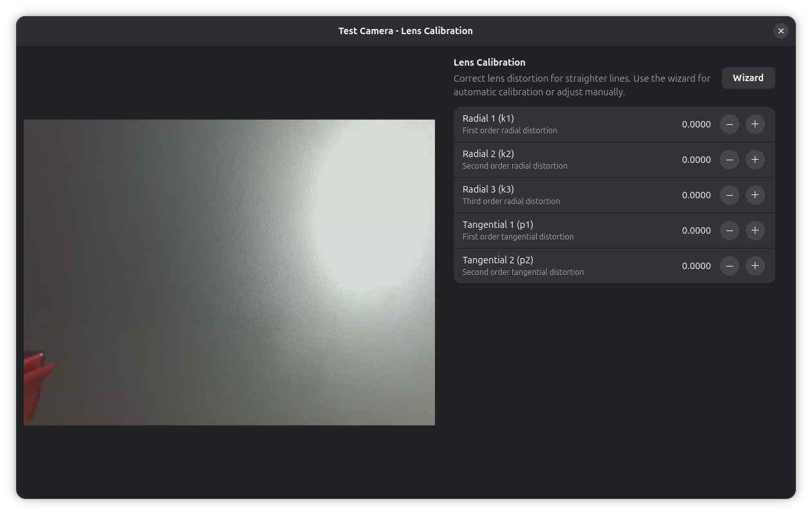
Task: Increase Radial 3 (k3) with plus button
Action: (x=755, y=195)
